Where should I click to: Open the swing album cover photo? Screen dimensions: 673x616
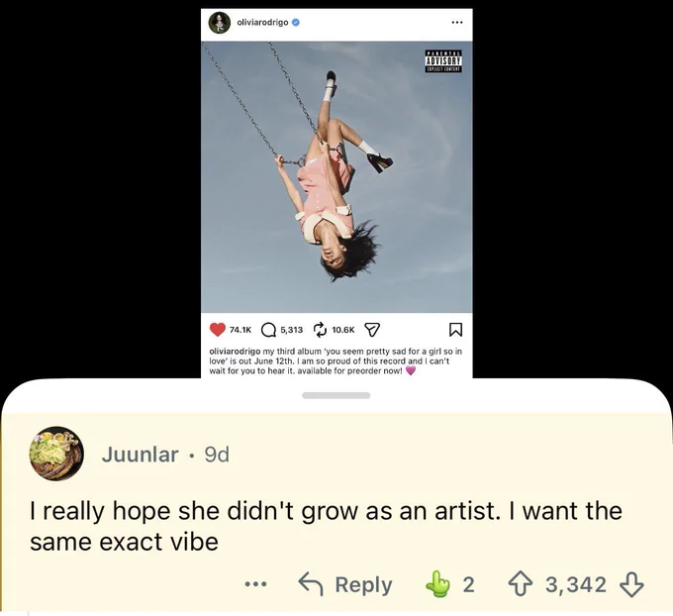(x=336, y=177)
